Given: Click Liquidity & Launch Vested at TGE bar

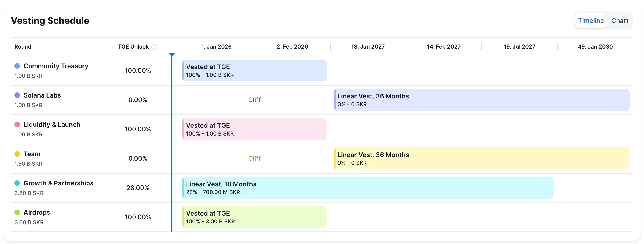Looking at the screenshot, I should pyautogui.click(x=254, y=129).
